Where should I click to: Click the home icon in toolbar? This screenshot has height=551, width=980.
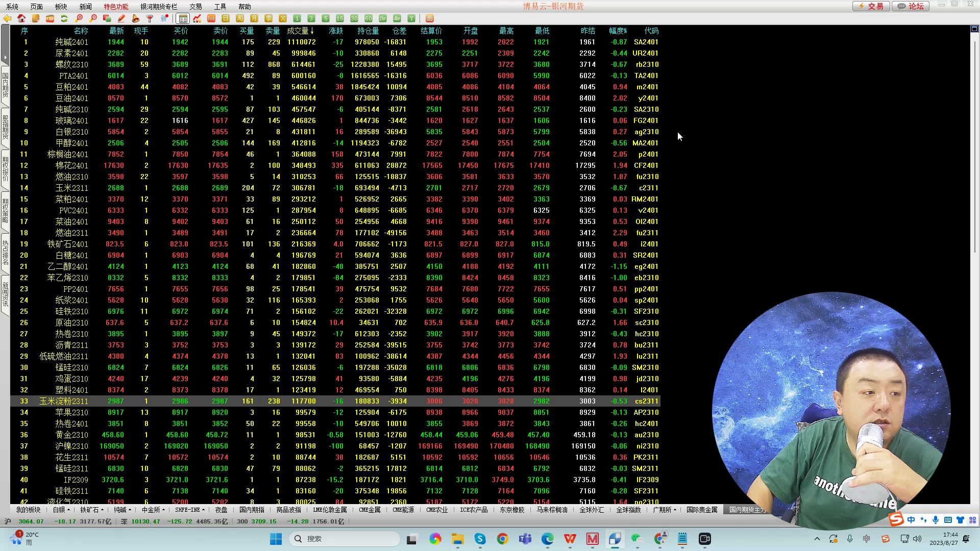(x=21, y=18)
